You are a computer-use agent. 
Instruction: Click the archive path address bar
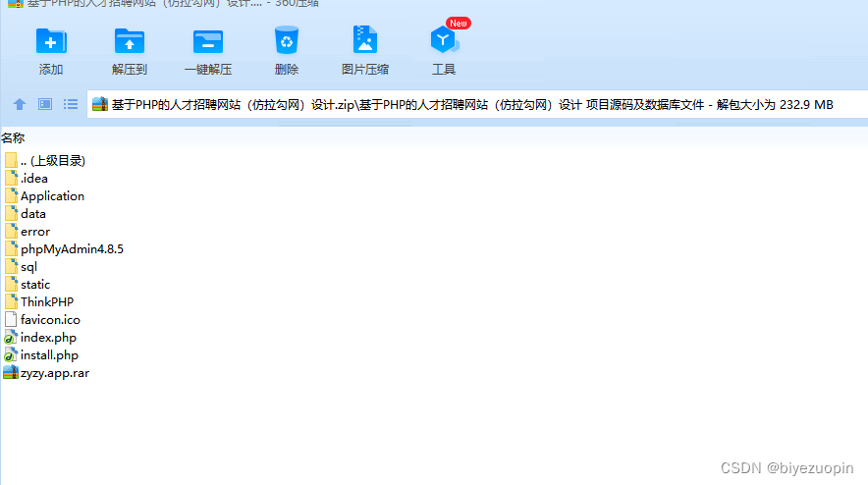click(477, 104)
